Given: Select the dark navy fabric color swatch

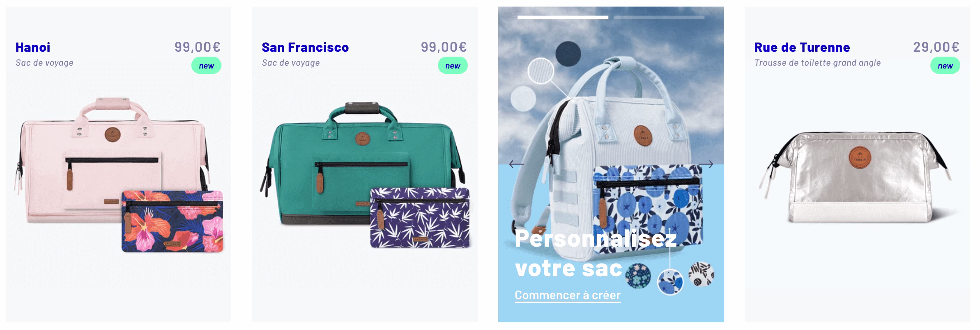Looking at the screenshot, I should pos(568,53).
